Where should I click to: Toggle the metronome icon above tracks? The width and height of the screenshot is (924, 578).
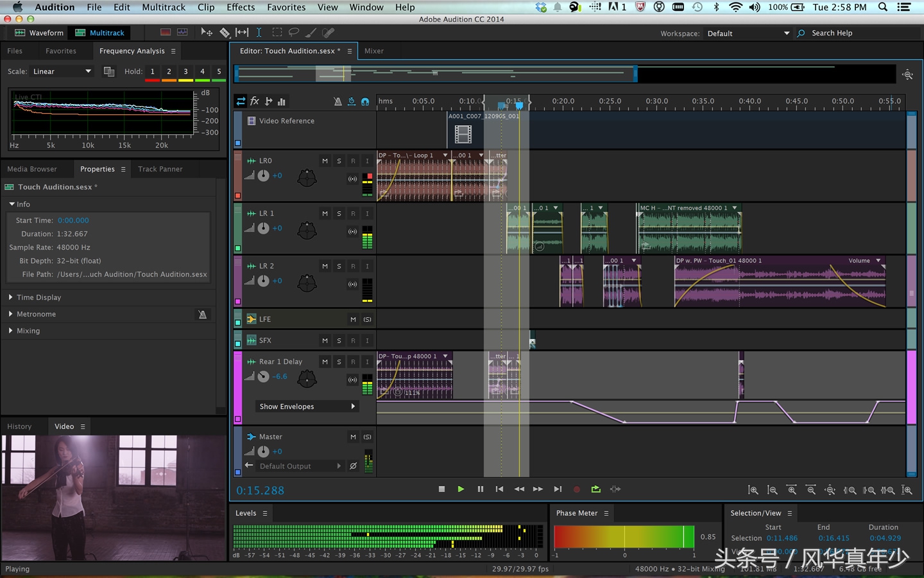click(338, 101)
